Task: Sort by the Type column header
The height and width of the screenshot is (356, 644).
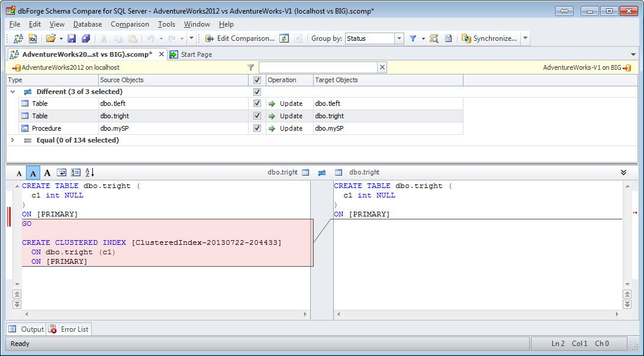Action: click(x=53, y=80)
